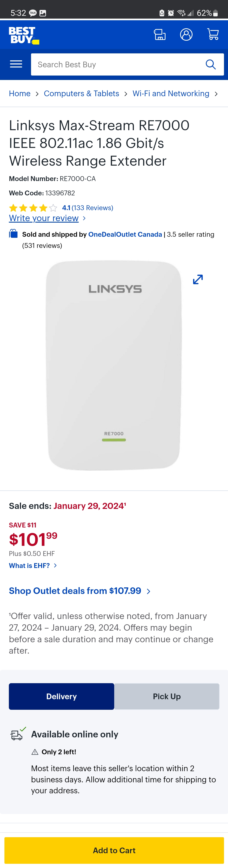Select the Delivery tab
The width and height of the screenshot is (228, 868).
[61, 696]
